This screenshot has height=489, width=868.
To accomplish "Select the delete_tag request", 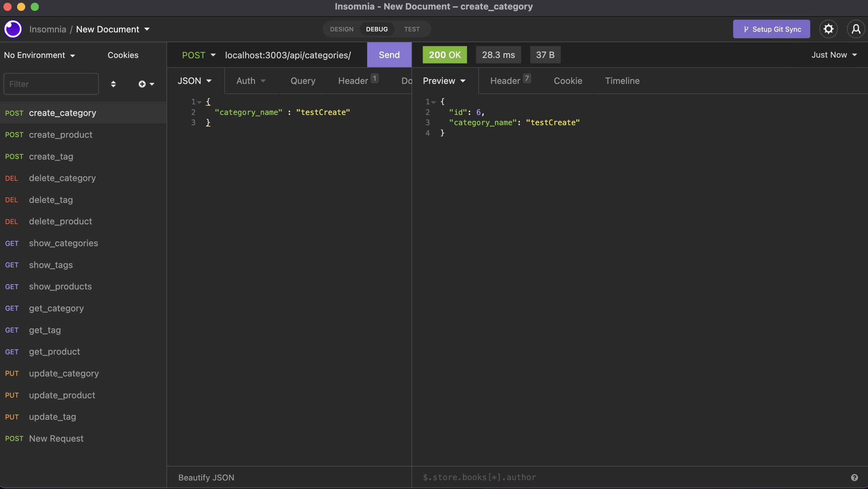I will [83, 200].
